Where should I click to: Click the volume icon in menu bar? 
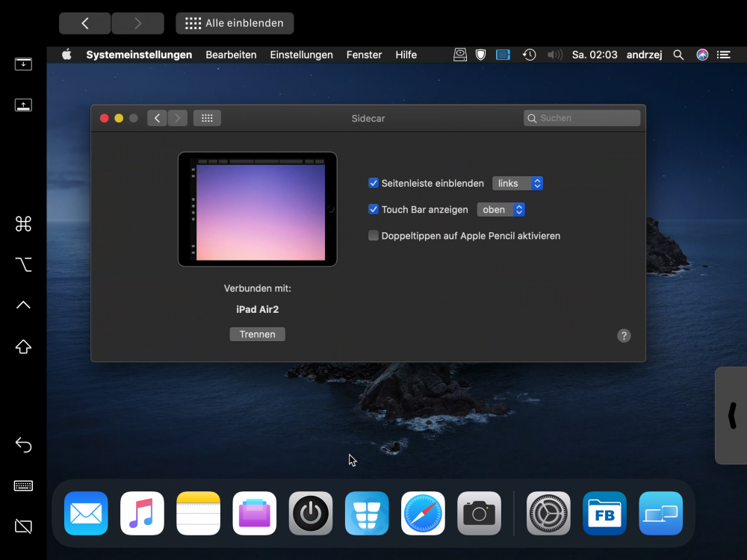click(x=554, y=55)
